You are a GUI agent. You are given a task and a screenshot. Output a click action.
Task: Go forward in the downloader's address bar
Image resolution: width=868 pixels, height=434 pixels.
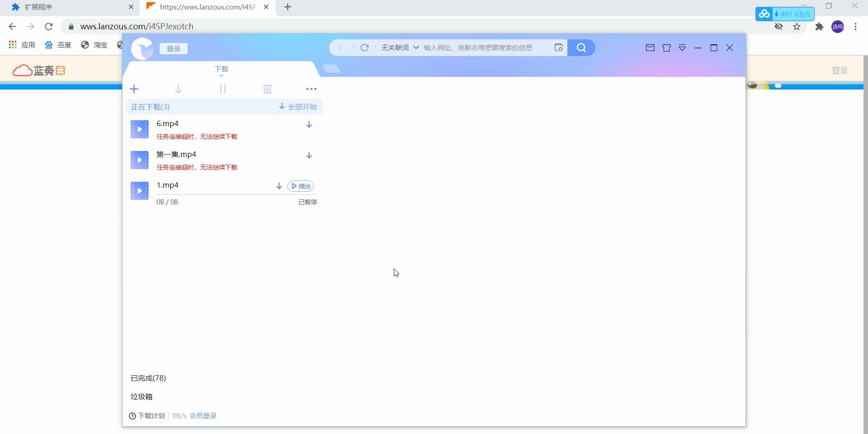pyautogui.click(x=352, y=47)
